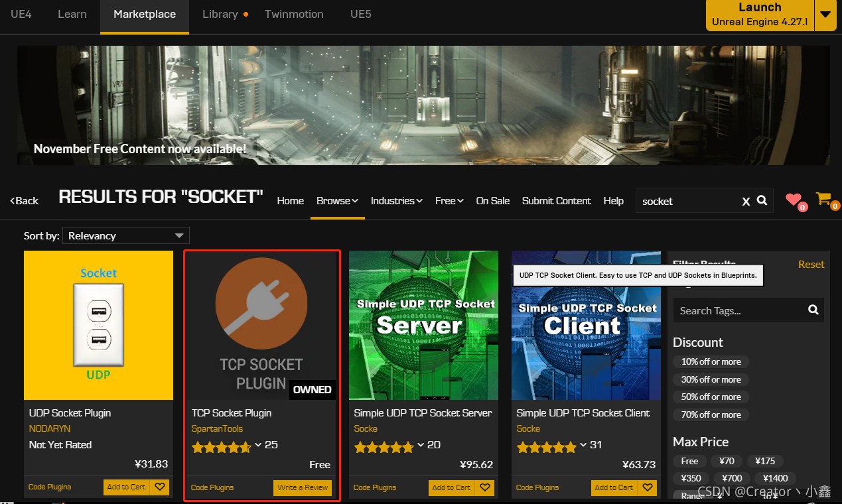Image resolution: width=842 pixels, height=504 pixels.
Task: Set max price filter to ¥350
Action: (x=691, y=477)
